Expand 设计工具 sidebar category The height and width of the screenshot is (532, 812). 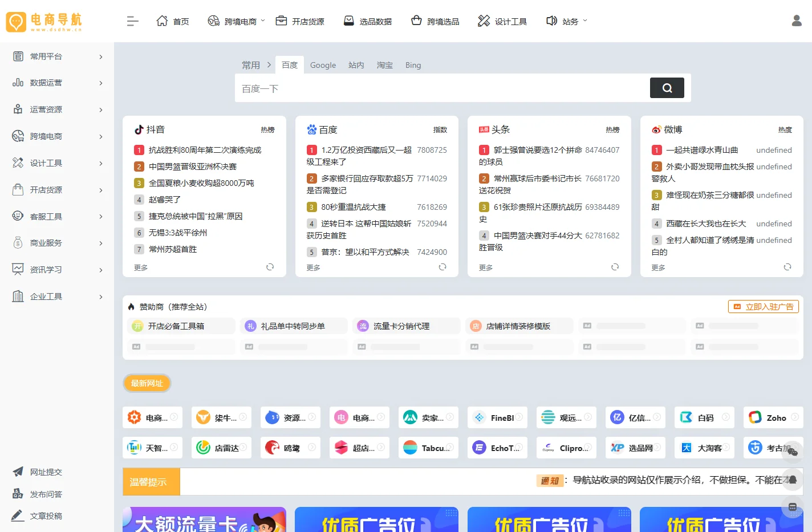[57, 163]
